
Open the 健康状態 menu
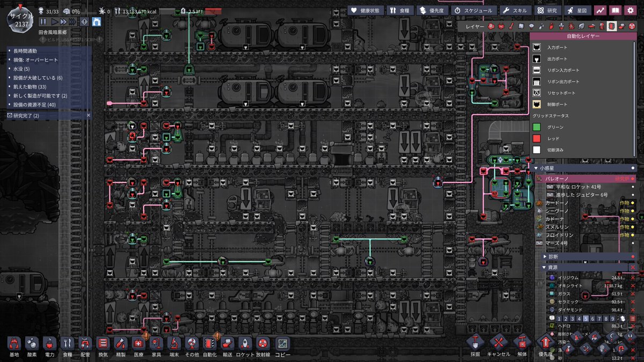point(365,10)
